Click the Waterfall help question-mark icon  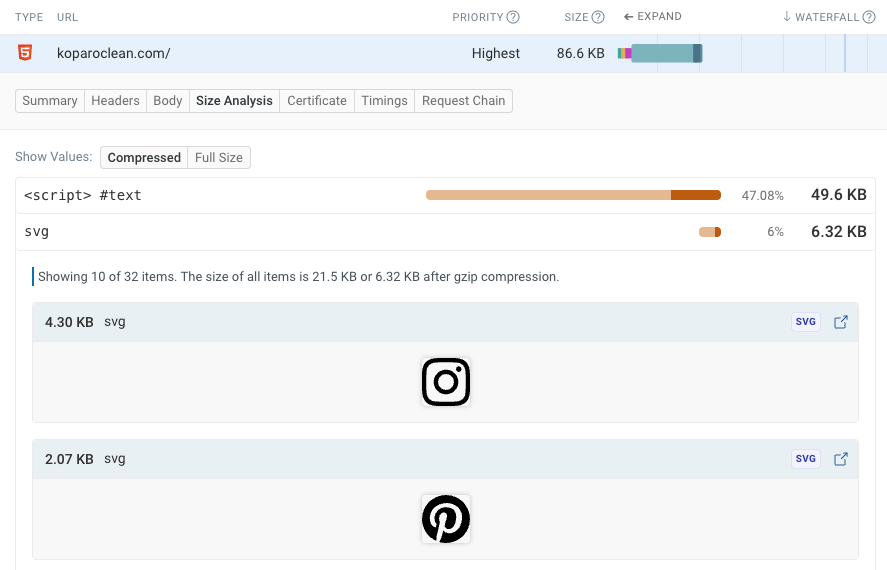pos(869,17)
